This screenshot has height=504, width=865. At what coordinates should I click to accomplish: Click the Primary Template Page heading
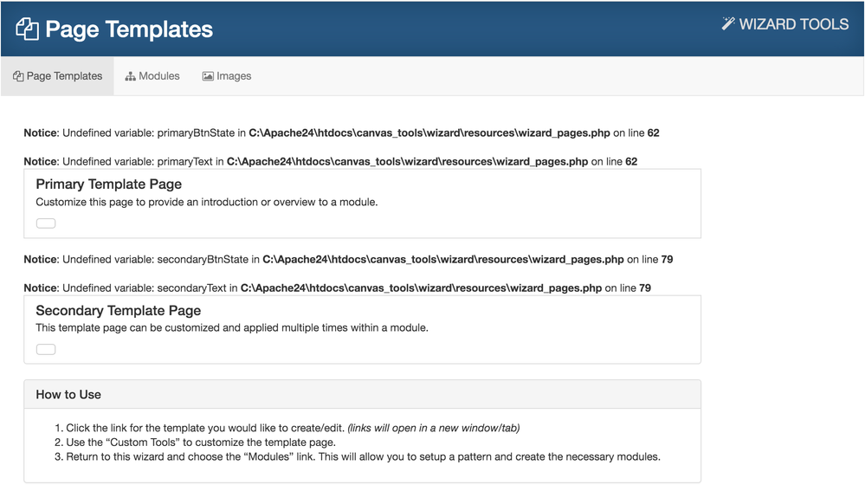(x=109, y=184)
